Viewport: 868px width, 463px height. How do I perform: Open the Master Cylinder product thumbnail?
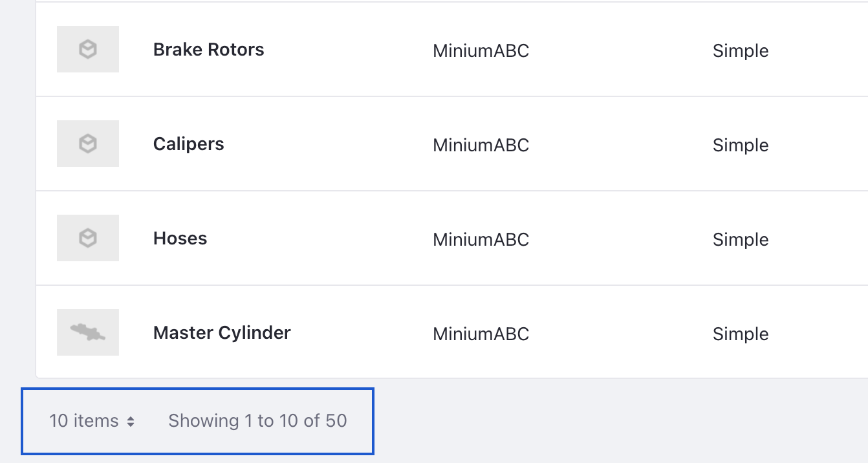[x=88, y=332]
